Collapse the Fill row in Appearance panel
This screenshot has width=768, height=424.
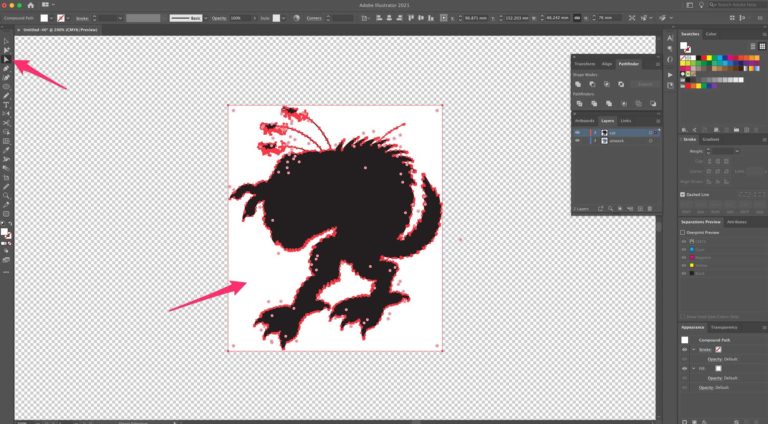pos(694,368)
